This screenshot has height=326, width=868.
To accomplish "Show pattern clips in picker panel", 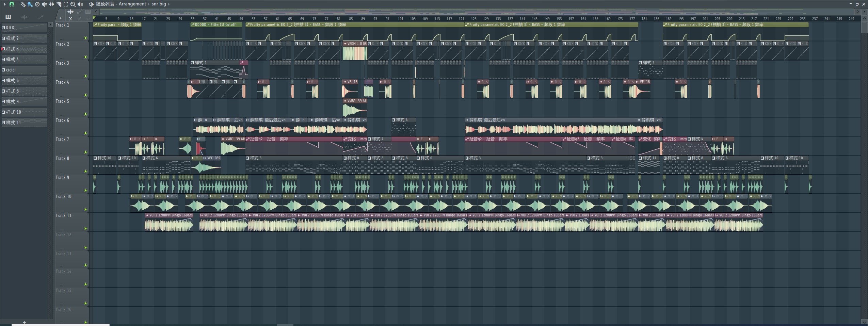I will click(8, 17).
